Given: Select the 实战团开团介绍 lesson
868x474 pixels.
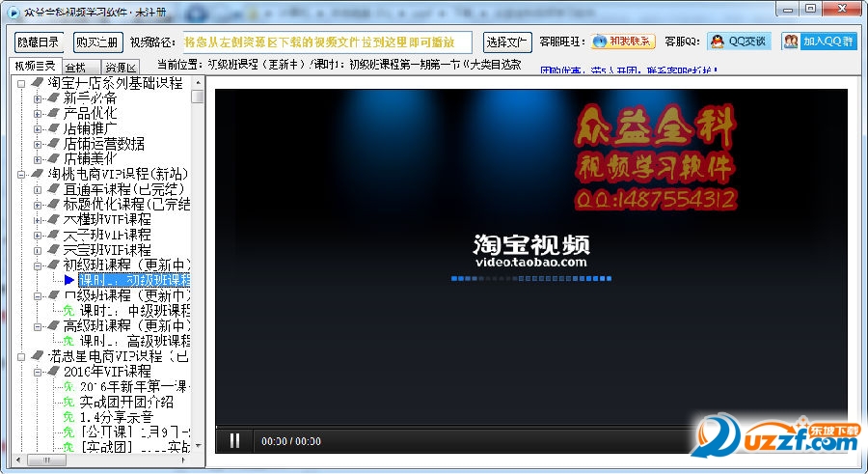Looking at the screenshot, I should pos(126,402).
